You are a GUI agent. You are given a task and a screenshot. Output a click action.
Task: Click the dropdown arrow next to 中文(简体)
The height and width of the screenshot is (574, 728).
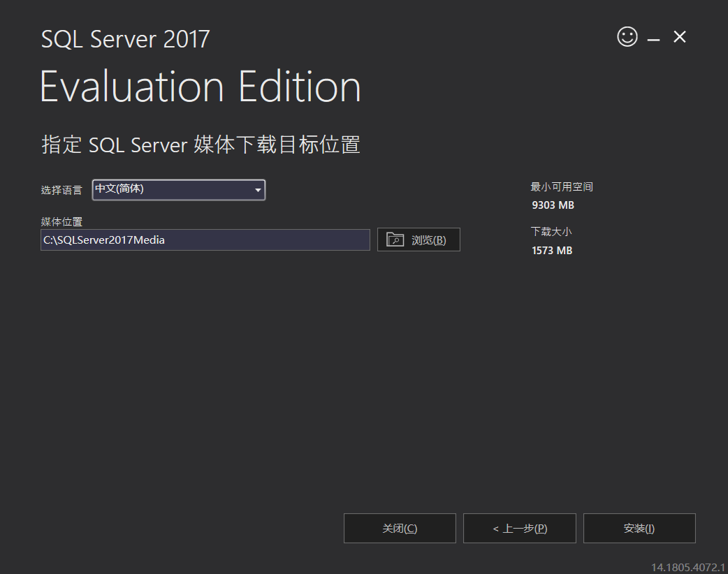tap(258, 189)
